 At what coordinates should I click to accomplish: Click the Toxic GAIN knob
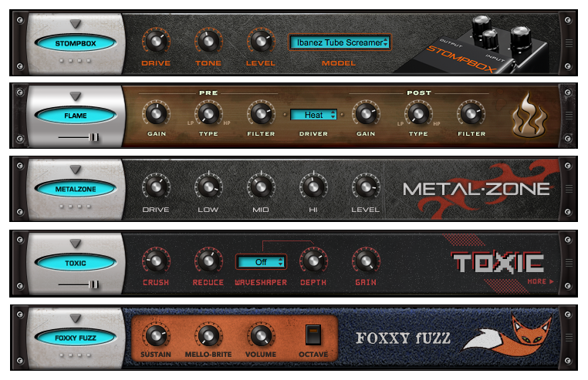366,261
